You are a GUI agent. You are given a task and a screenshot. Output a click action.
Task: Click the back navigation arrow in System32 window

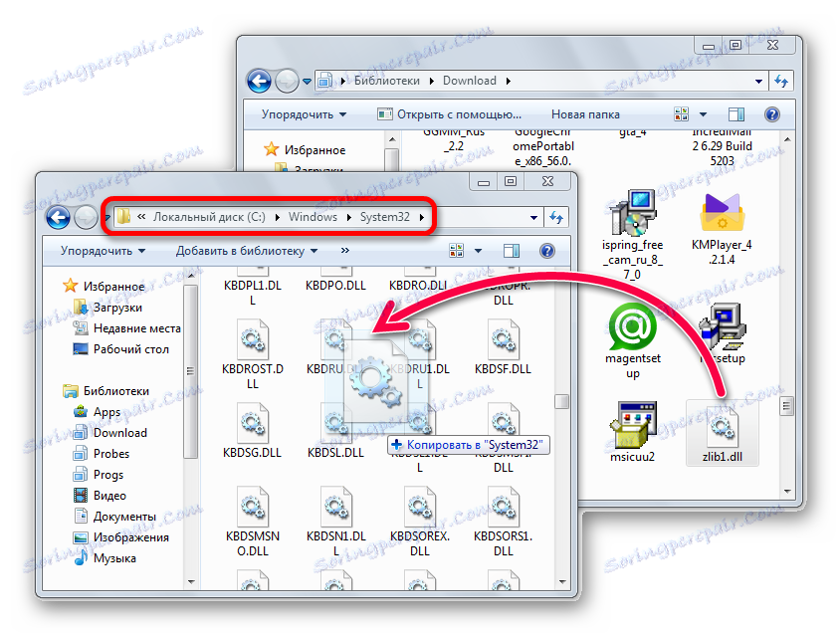coord(58,217)
